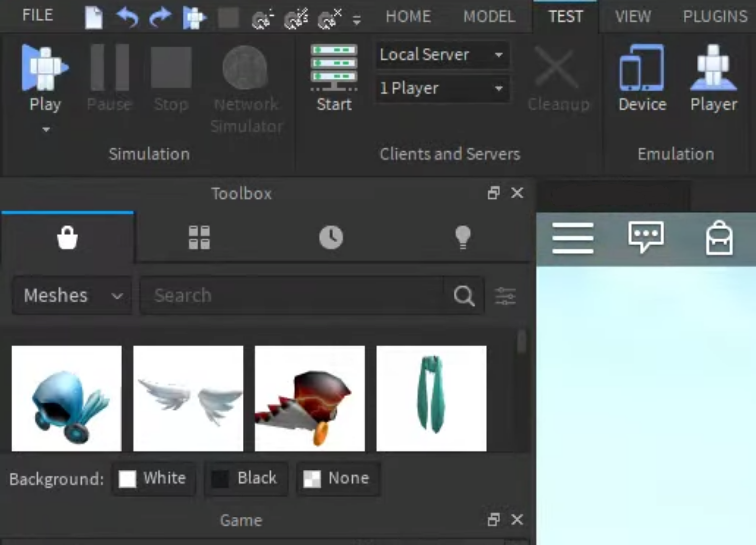This screenshot has width=756, height=545.
Task: Redo using the redo arrow icon
Action: [160, 18]
